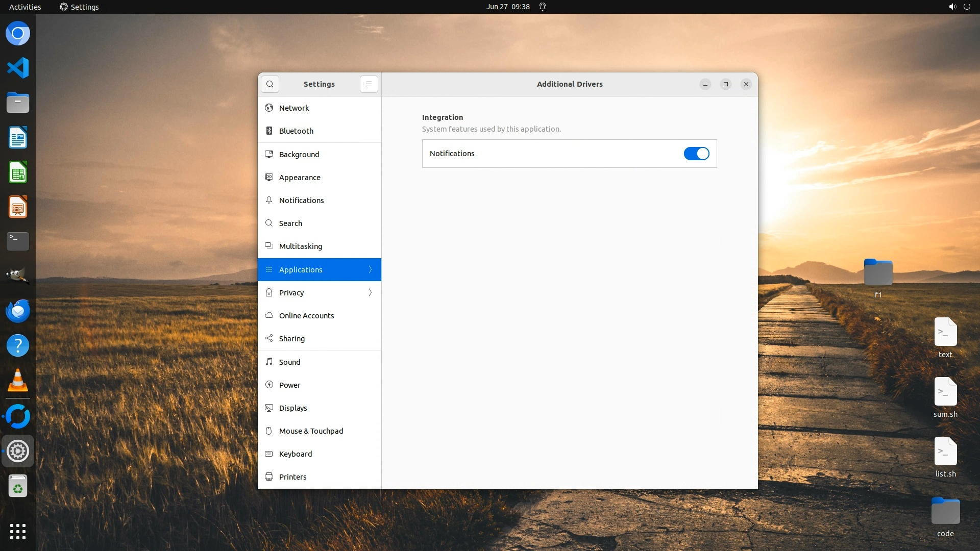Click the Background monitor icon in sidebar
The image size is (980, 551).
point(269,154)
